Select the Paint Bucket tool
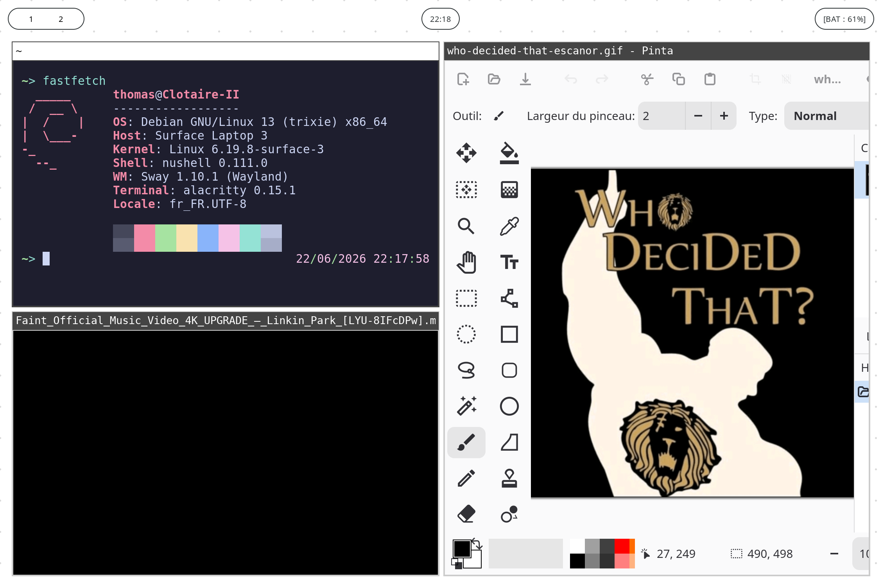 [x=509, y=153]
